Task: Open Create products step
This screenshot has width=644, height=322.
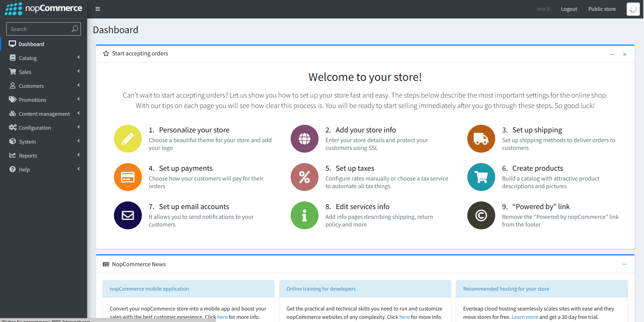Action: tap(538, 168)
